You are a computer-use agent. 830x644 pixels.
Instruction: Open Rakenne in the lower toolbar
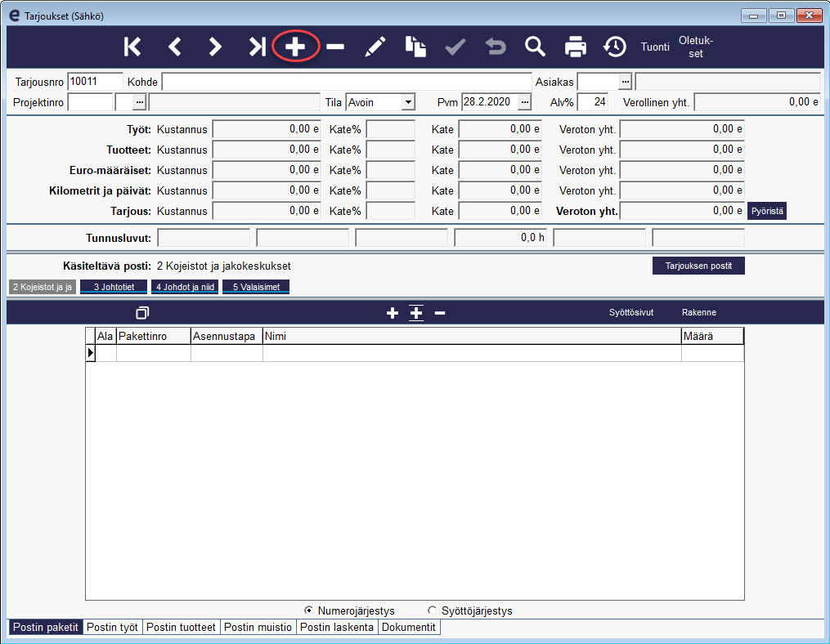(x=698, y=313)
